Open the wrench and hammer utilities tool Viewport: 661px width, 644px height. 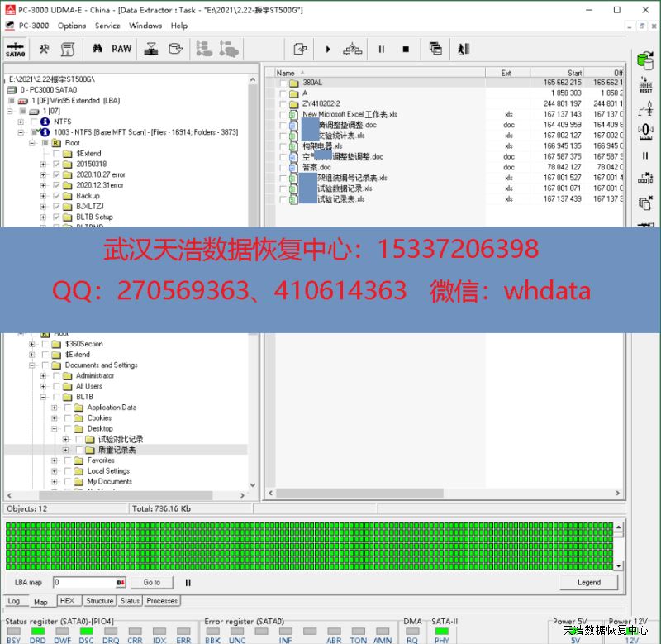(x=45, y=50)
